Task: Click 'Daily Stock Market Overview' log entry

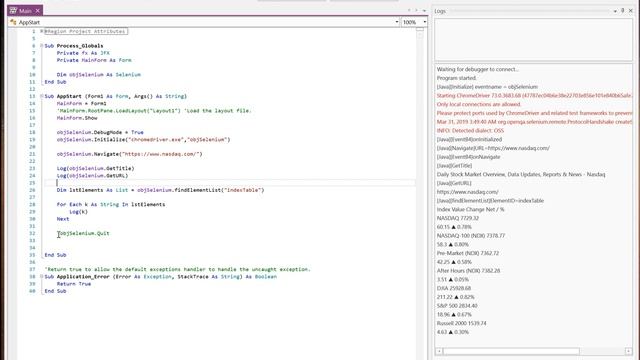Action: 521,174
